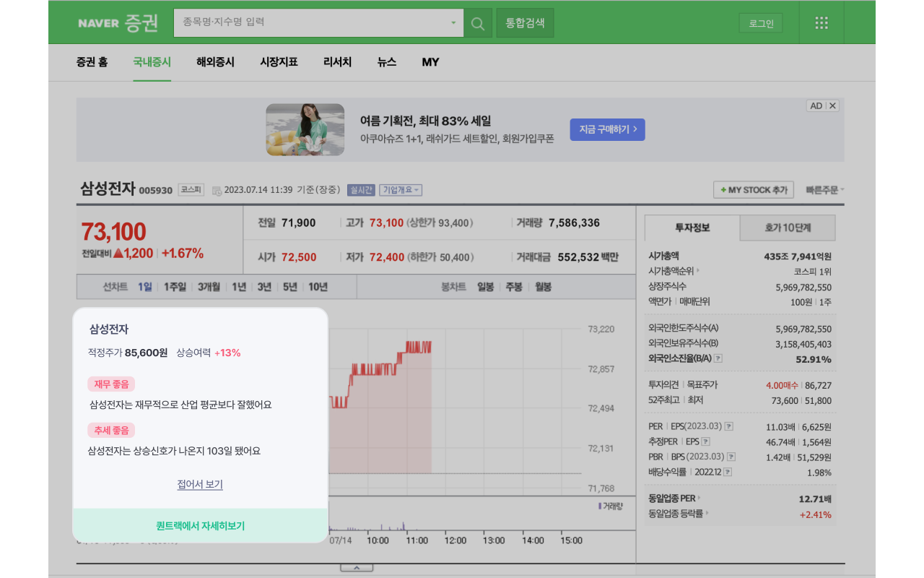Go to the 증권 홈 tab
The image size is (924, 578).
pyautogui.click(x=92, y=62)
